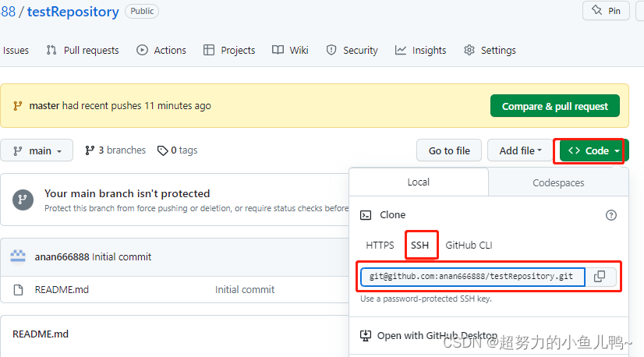Switch to the Codespaces tab

(558, 182)
